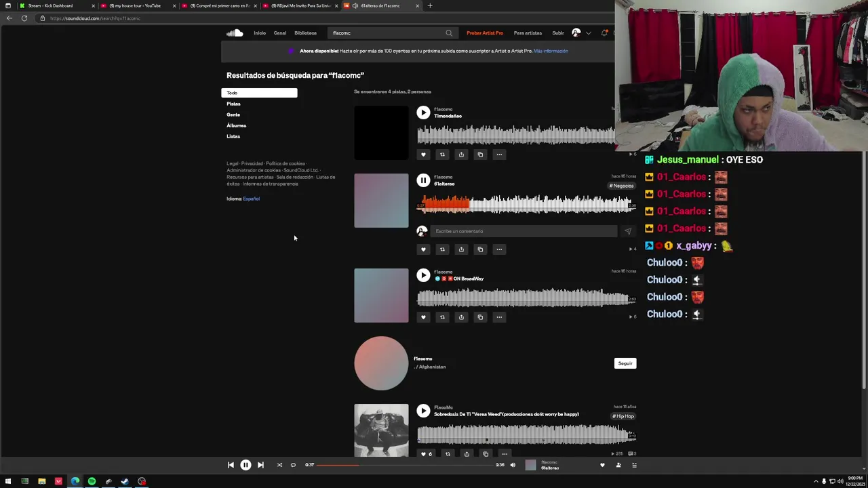868x488 pixels.
Task: Share the 61alterao track
Action: (461, 249)
